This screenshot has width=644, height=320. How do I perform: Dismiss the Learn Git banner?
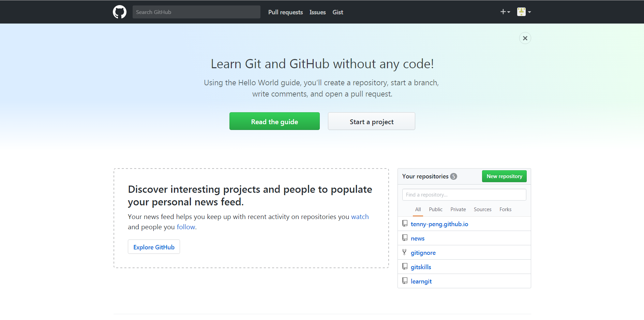click(x=525, y=38)
